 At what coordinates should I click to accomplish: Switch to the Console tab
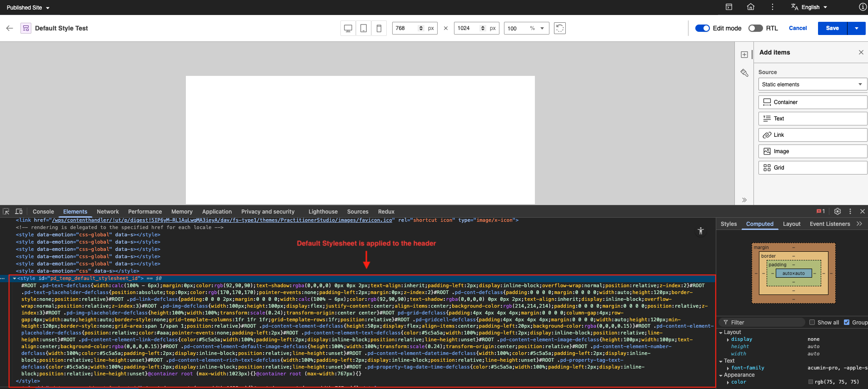43,211
